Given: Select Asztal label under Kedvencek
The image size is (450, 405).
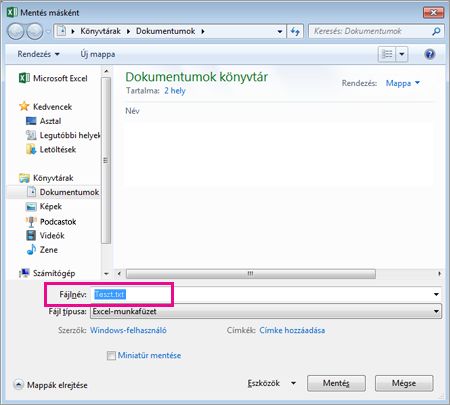Looking at the screenshot, I should [50, 121].
